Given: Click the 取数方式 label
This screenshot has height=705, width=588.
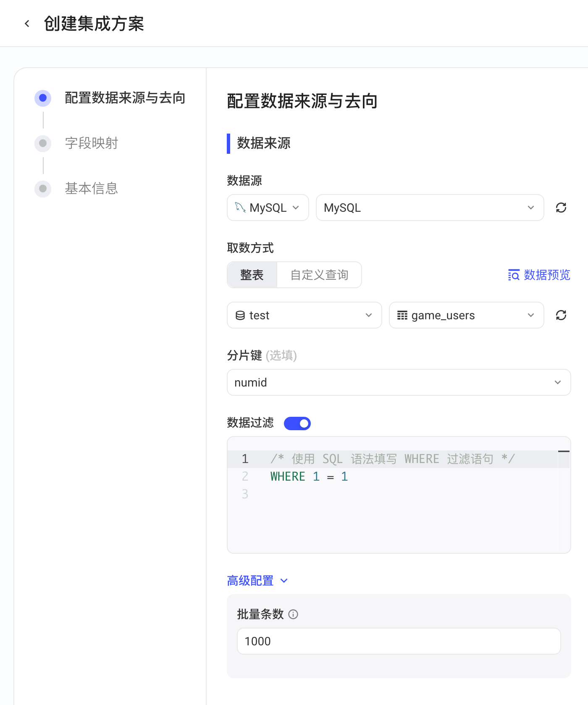Looking at the screenshot, I should pos(250,248).
